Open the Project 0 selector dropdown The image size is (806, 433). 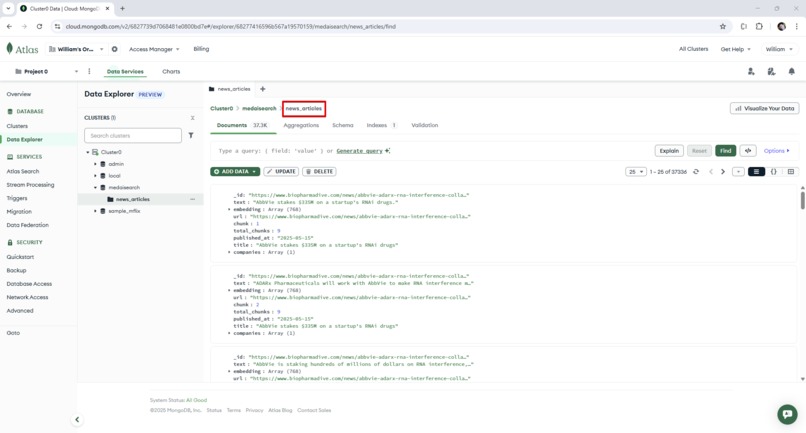pos(46,71)
